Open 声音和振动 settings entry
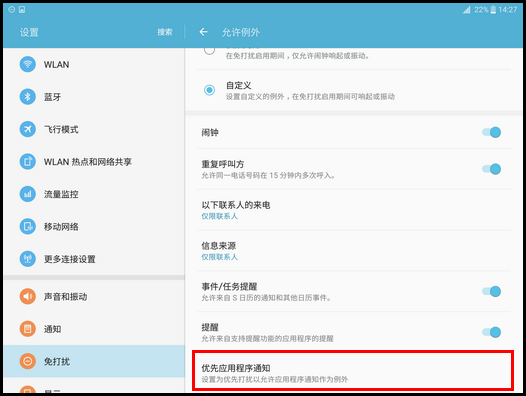Viewport: 526px width, 396px height. coord(94,296)
